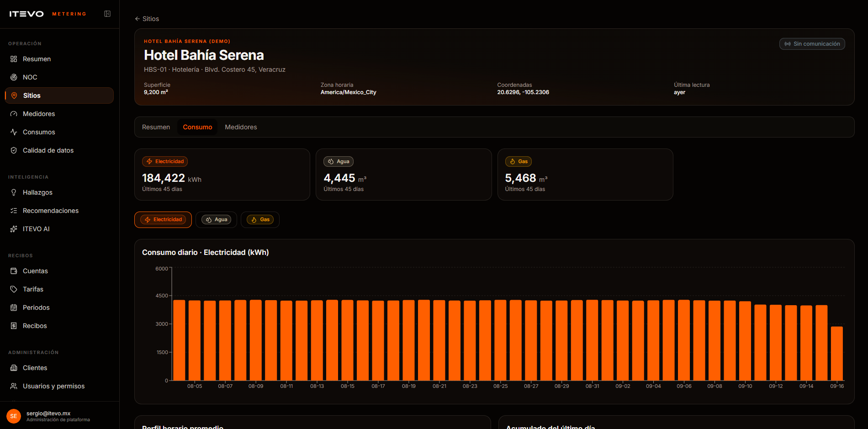Screen dimensions: 868x429
Task: Click the back arrow beside Sitios
Action: [x=137, y=19]
